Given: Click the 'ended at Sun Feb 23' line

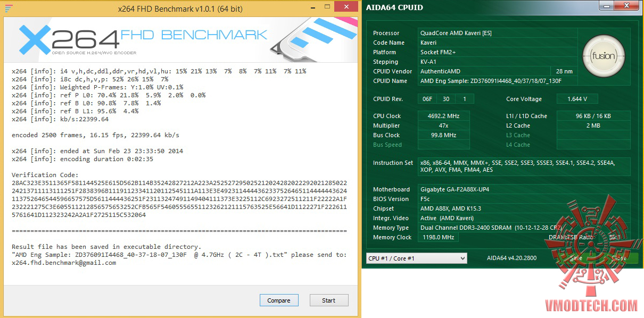Looking at the screenshot, I should [97, 151].
